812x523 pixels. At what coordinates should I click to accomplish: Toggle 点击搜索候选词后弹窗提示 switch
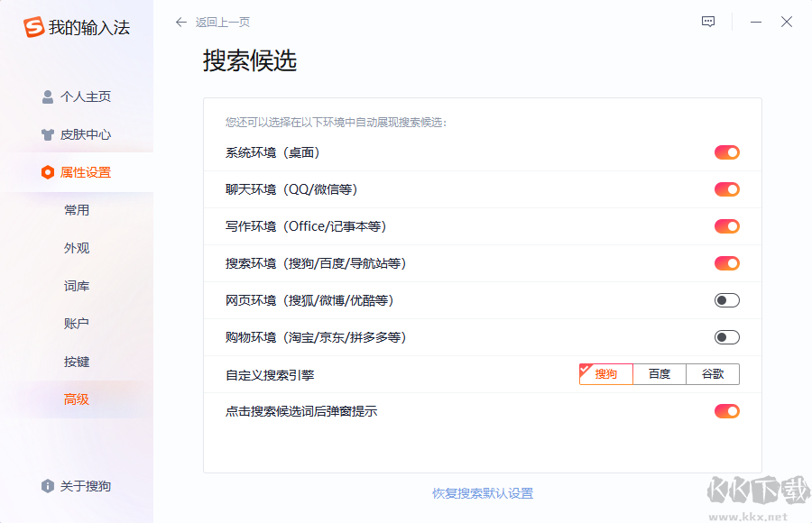[726, 411]
